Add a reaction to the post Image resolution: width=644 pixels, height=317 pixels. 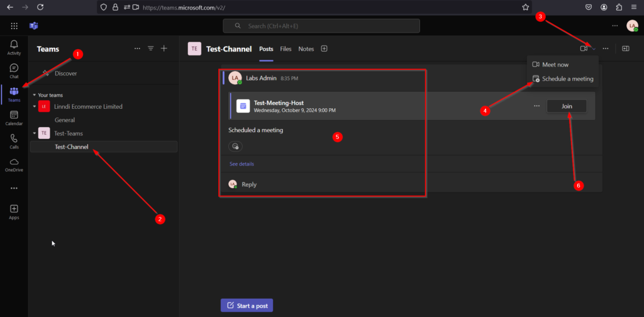pos(235,146)
